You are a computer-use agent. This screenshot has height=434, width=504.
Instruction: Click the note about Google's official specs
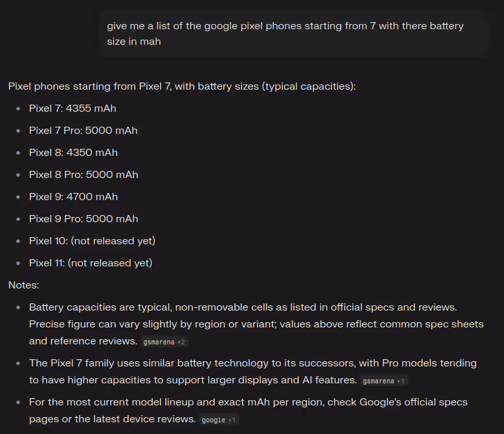pos(248,402)
